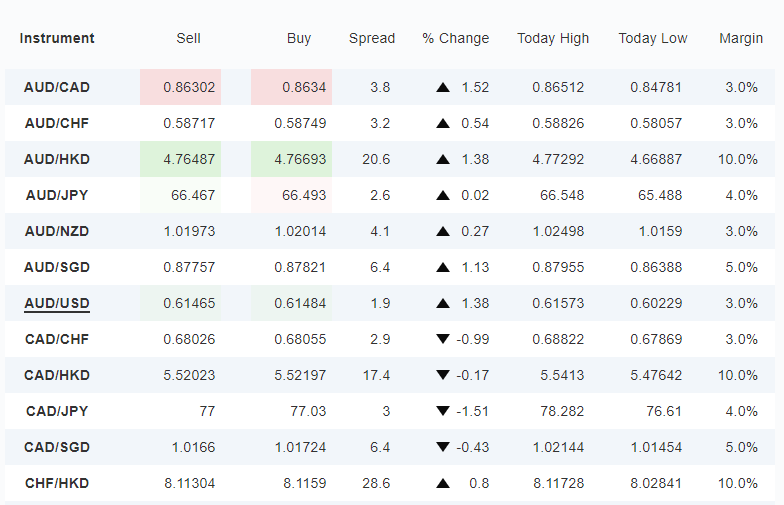
Task: Sort the table by % Change header
Action: (456, 38)
